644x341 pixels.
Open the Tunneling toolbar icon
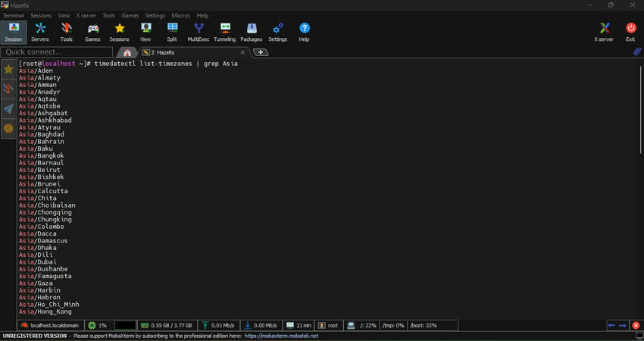point(225,32)
